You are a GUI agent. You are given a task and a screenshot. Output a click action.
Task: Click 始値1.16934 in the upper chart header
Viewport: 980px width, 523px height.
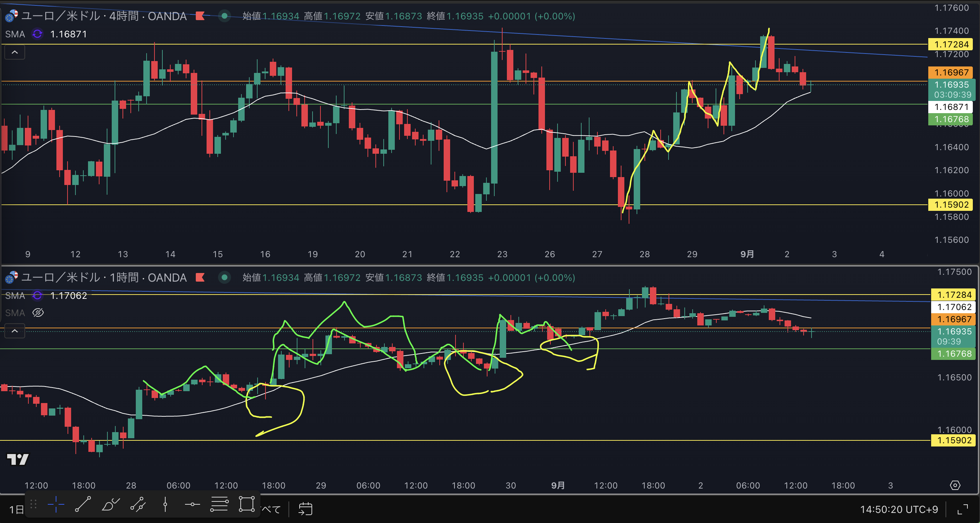pos(271,16)
